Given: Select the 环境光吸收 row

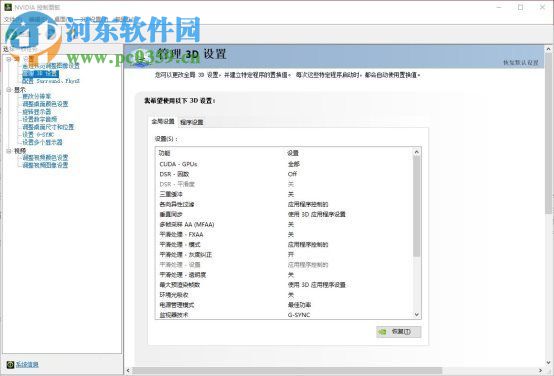Looking at the screenshot, I should 284,295.
